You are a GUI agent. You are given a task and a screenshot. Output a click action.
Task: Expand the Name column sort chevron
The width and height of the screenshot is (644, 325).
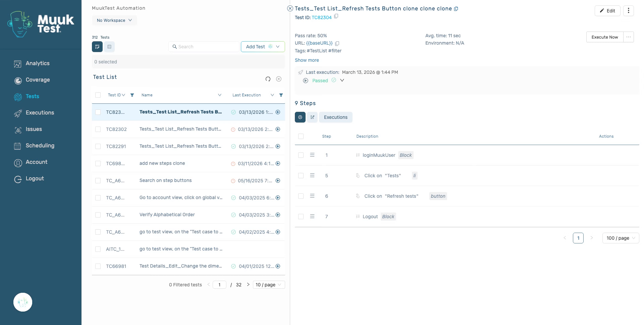[220, 95]
